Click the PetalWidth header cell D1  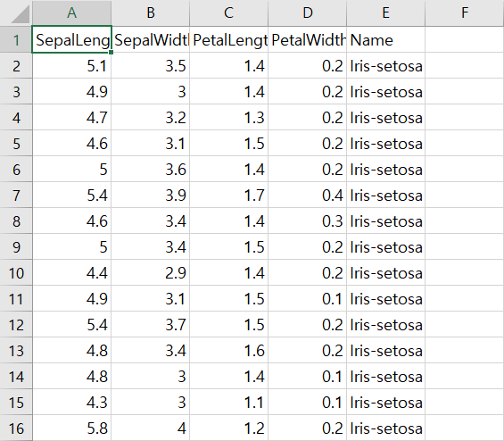(307, 39)
